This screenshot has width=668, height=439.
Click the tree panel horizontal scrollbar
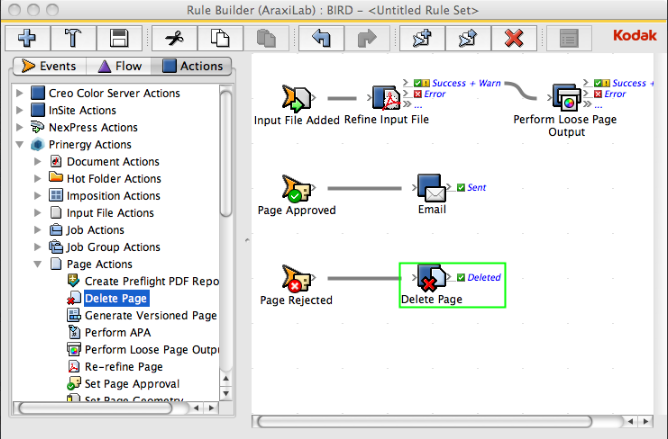[100, 408]
